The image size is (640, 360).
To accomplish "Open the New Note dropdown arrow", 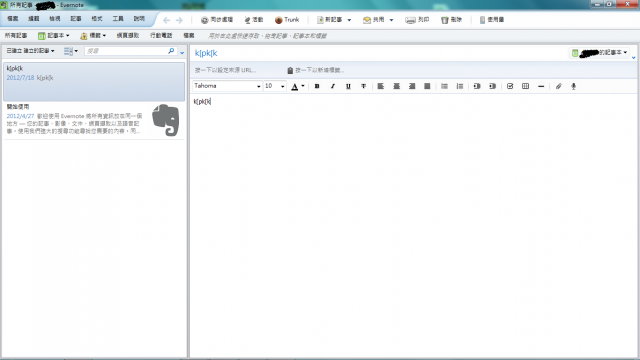I will click(x=349, y=20).
